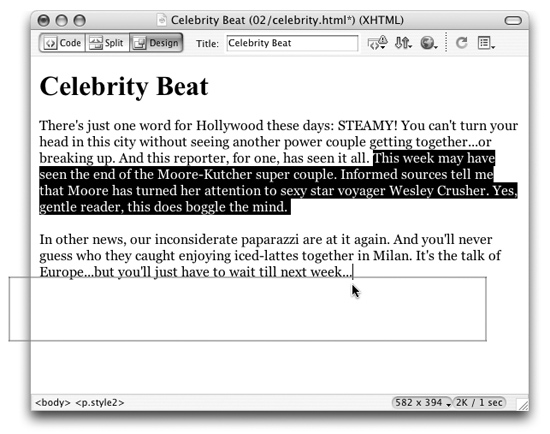Click the document icon in title bar
Screen dimensions: 550x434
(161, 20)
